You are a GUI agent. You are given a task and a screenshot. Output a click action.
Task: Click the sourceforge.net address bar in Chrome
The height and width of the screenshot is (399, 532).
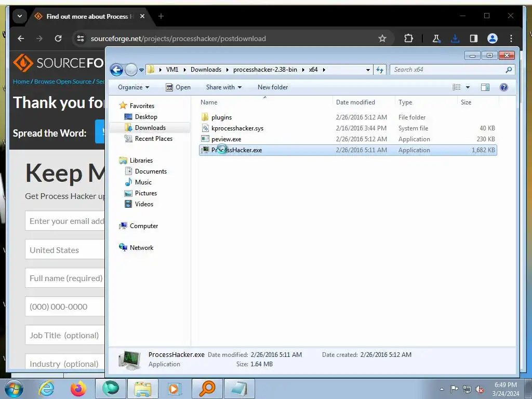point(178,38)
